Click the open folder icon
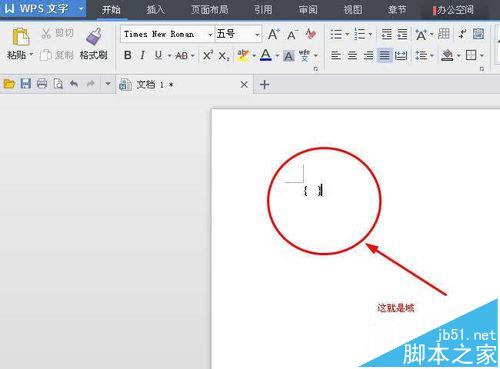The width and height of the screenshot is (500, 369). click(x=9, y=84)
